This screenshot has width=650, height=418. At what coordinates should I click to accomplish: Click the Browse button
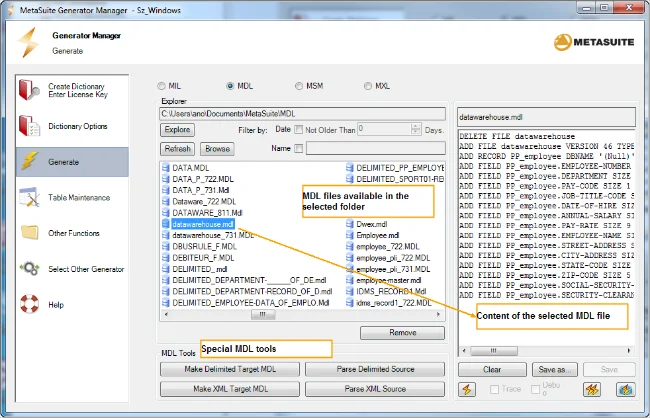tap(217, 149)
